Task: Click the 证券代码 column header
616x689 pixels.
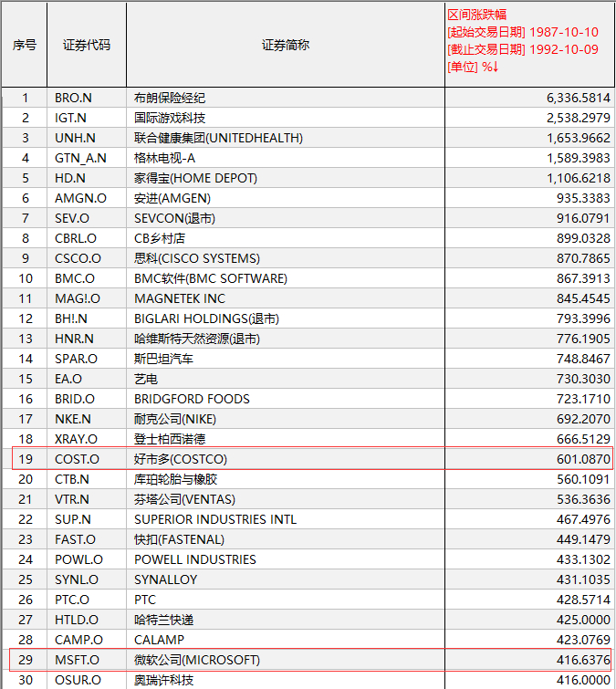Action: pyautogui.click(x=87, y=45)
